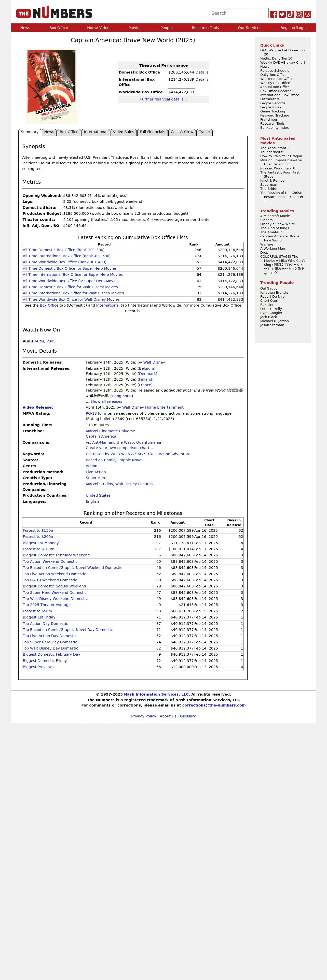Open the Fastest to $150m record
The image size is (327, 980).
point(38,530)
